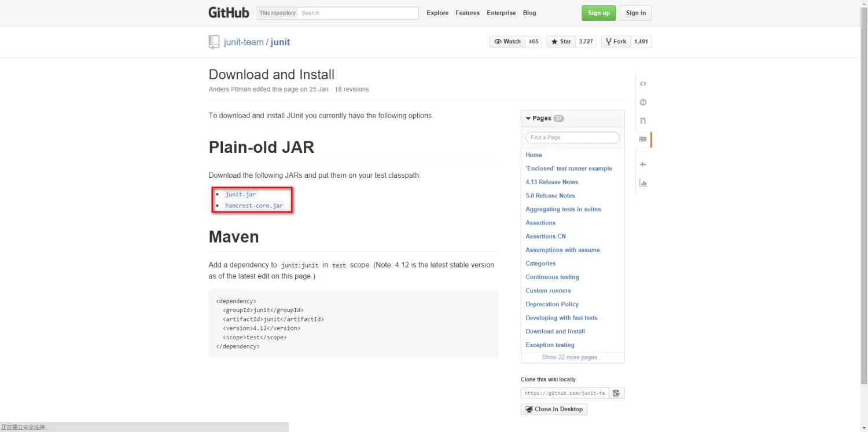Click the GitHub logo

(229, 13)
